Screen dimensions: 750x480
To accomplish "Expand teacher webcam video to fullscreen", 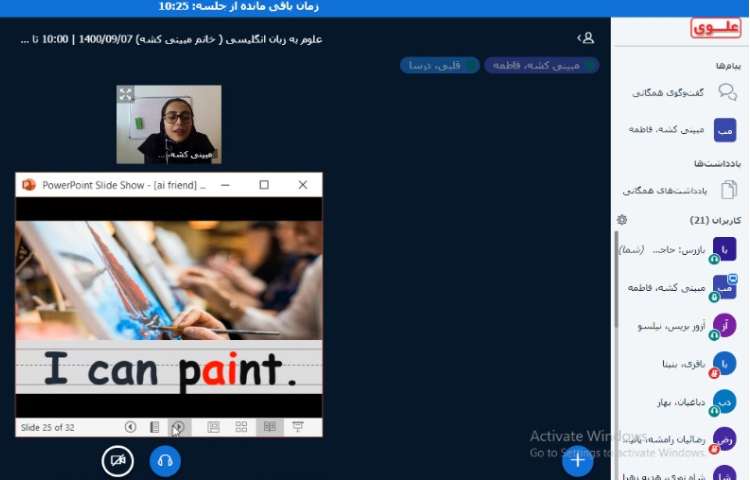I will click(126, 94).
